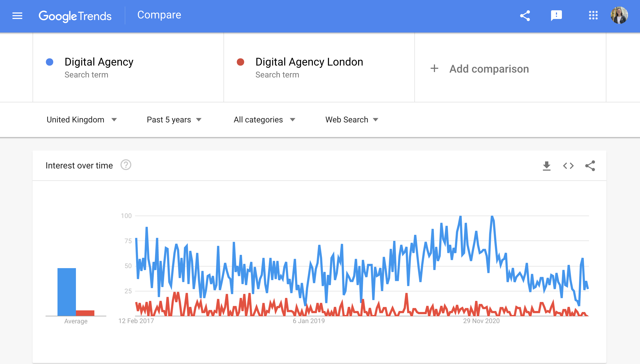The width and height of the screenshot is (640, 364).
Task: Expand the All categories dropdown
Action: coord(264,120)
